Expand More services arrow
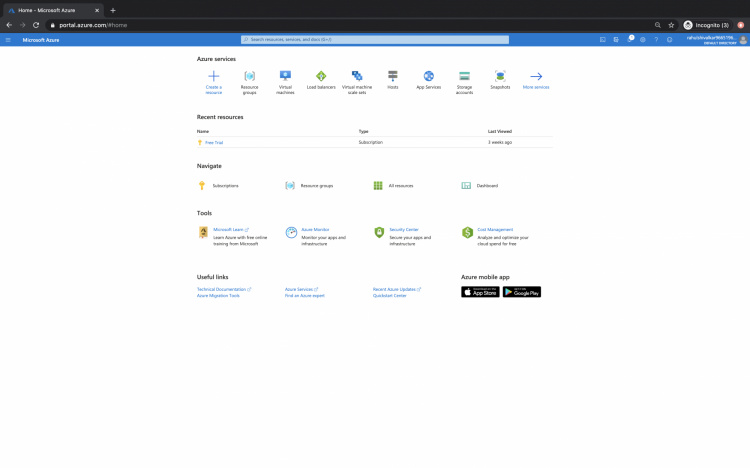The image size is (750, 468). pos(536,76)
